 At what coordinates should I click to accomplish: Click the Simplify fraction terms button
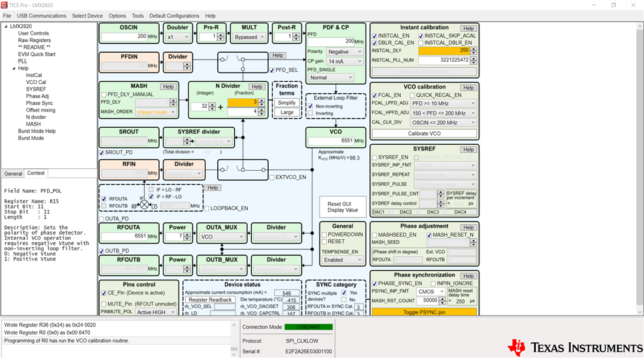pyautogui.click(x=287, y=103)
